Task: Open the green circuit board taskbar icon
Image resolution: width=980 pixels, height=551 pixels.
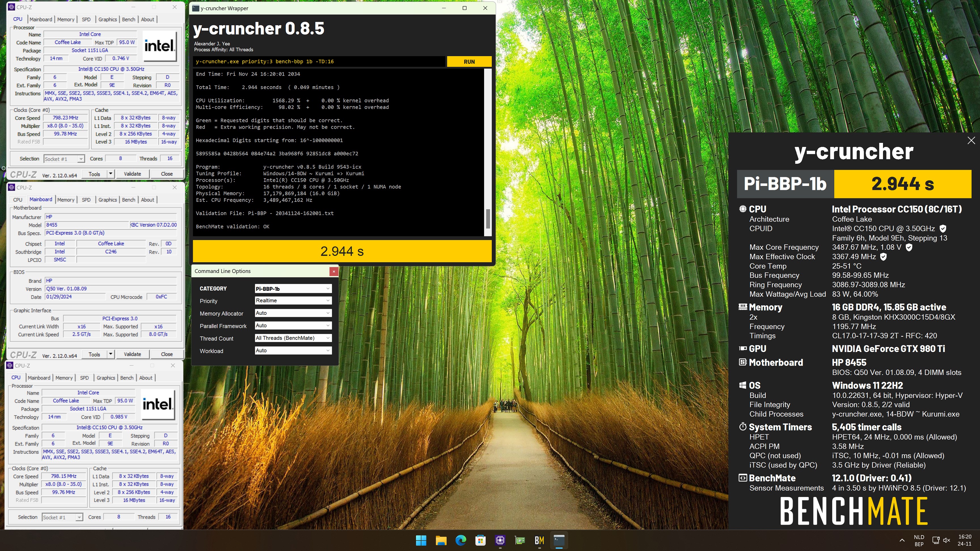Action: pos(520,540)
